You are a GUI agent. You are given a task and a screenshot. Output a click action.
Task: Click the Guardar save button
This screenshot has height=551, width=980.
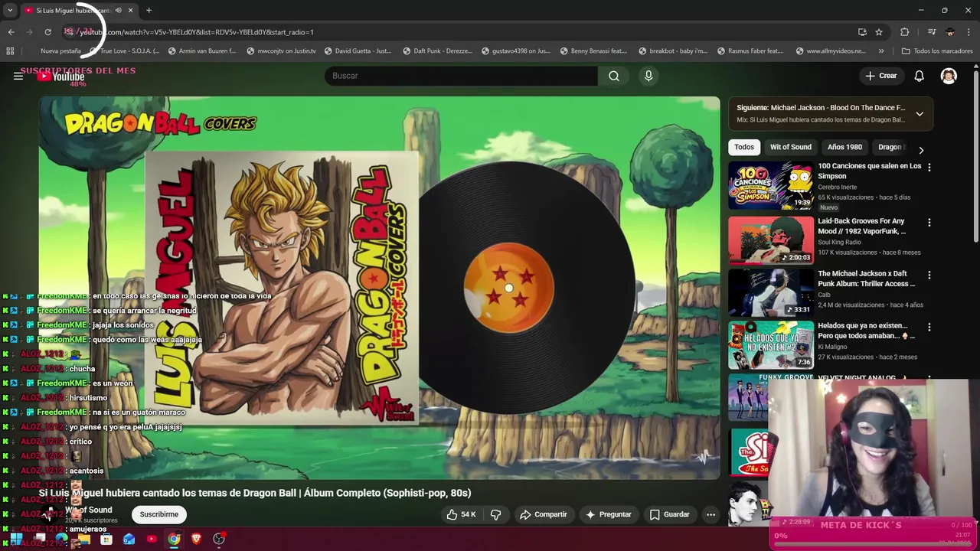669,514
